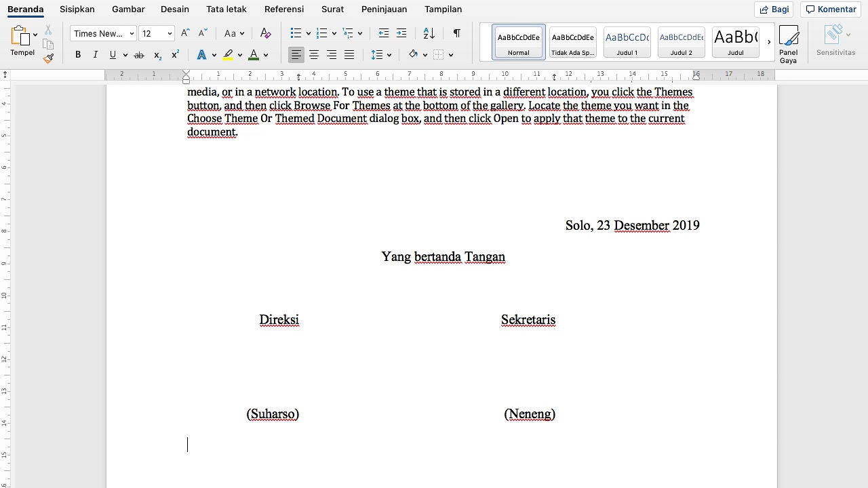Click the ruler tab selector button
This screenshot has height=488, width=868.
(5, 75)
